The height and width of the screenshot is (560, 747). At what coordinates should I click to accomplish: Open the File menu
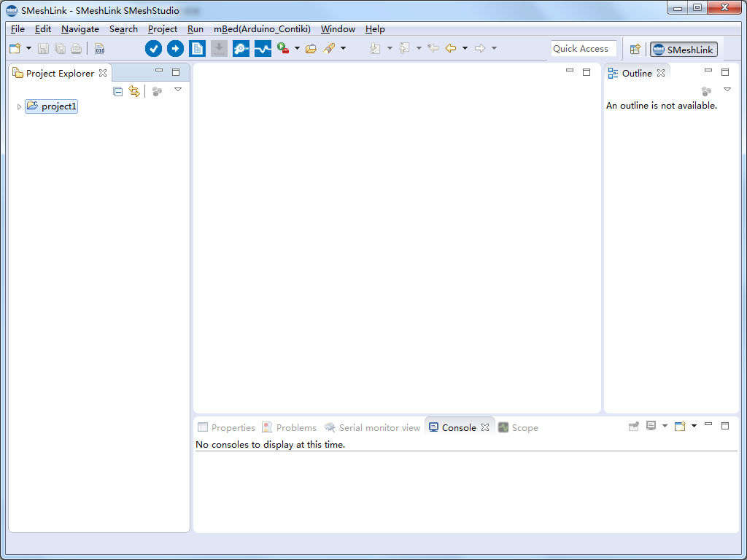coord(18,29)
